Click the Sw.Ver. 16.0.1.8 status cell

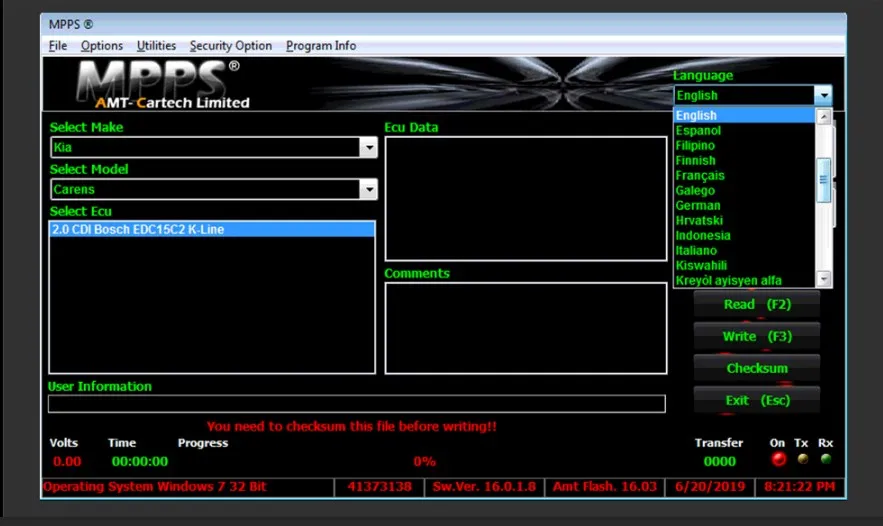pos(484,487)
